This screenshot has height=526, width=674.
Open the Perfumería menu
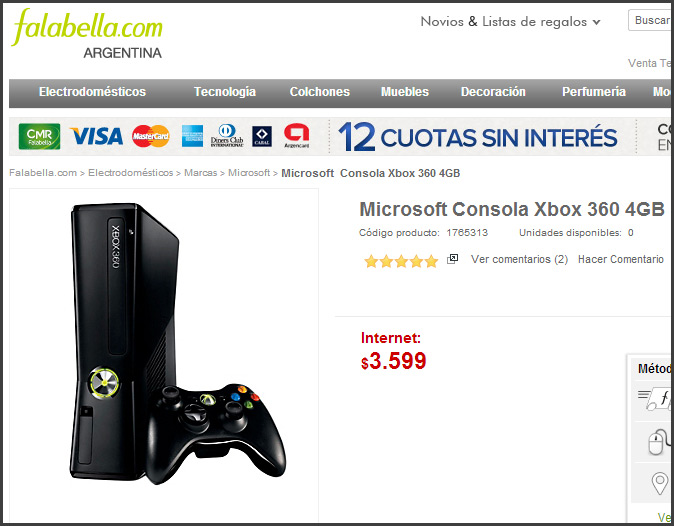point(594,92)
